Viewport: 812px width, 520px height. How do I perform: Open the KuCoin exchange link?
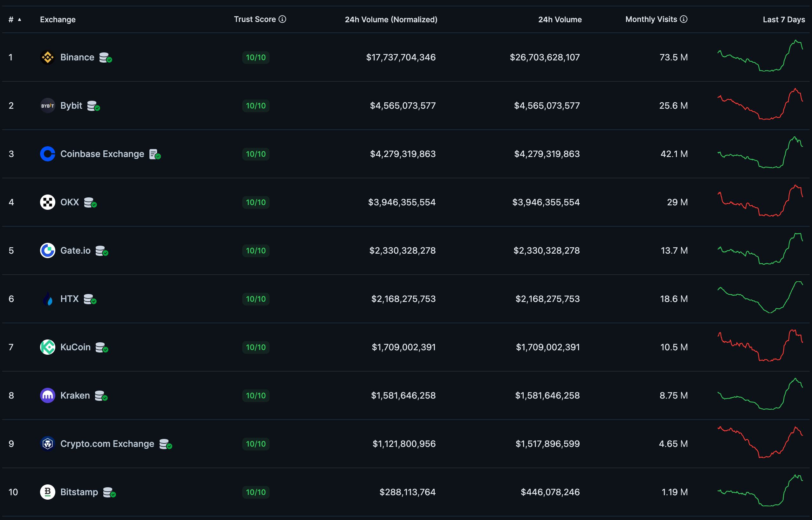tap(75, 347)
